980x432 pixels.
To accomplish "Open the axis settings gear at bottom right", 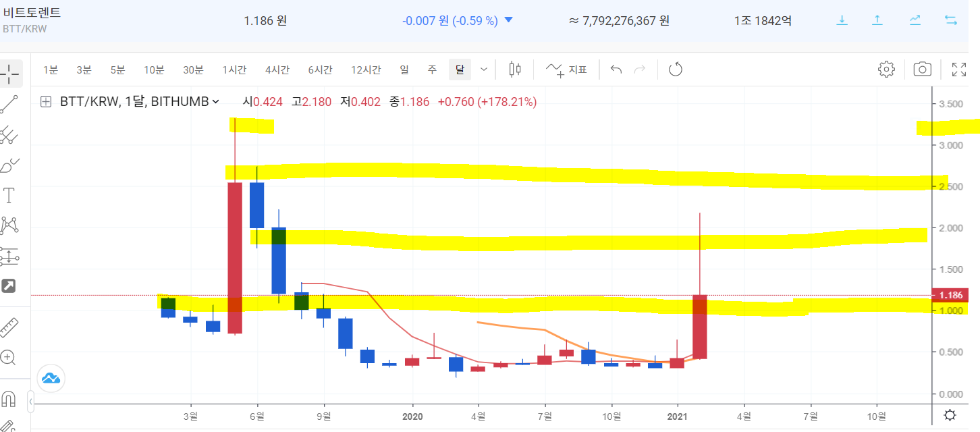I will (x=950, y=414).
